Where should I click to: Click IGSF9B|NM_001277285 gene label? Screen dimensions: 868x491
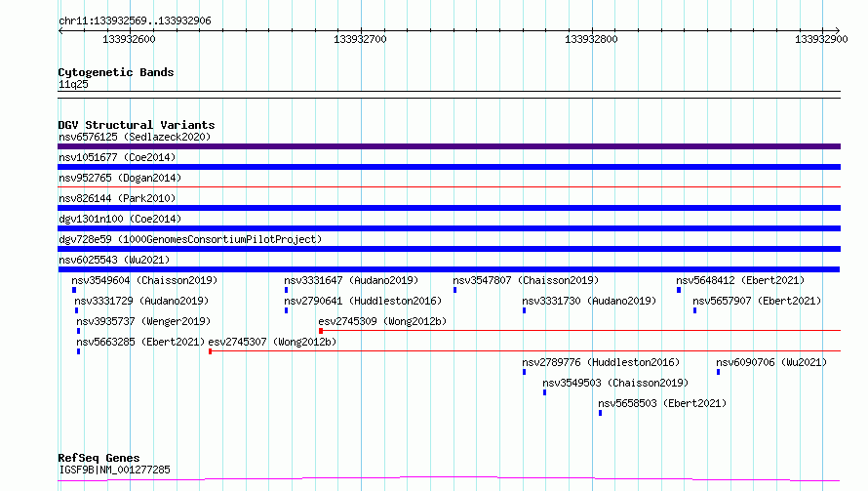pyautogui.click(x=114, y=470)
